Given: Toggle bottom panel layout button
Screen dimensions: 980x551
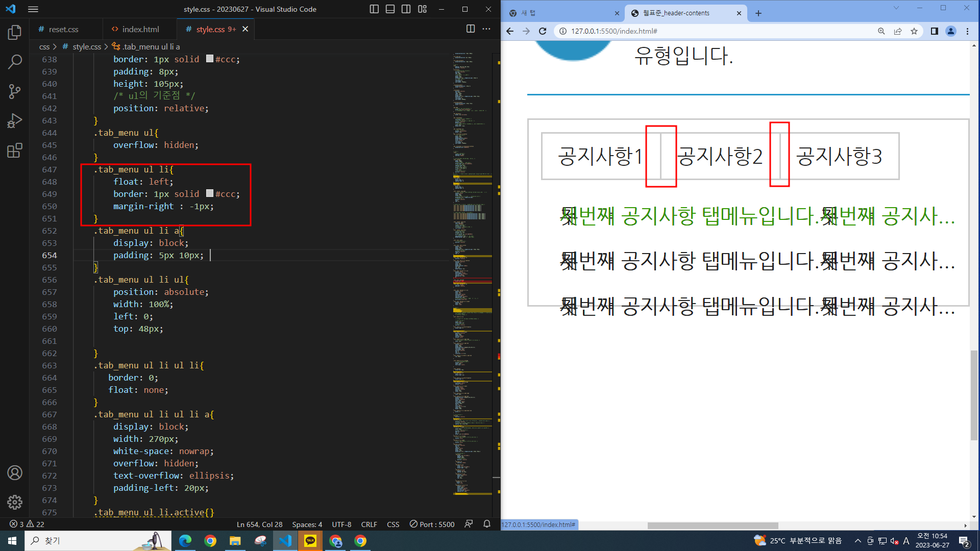Looking at the screenshot, I should 390,9.
